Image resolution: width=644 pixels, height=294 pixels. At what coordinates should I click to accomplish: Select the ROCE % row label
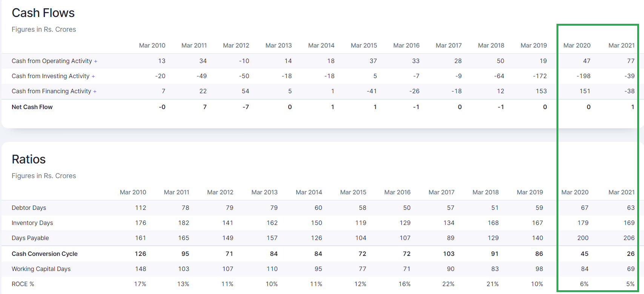tap(23, 284)
